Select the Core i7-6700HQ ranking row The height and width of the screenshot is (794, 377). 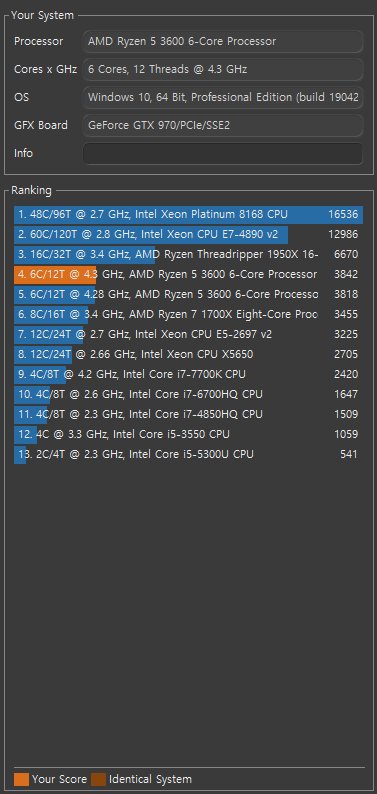pos(188,394)
